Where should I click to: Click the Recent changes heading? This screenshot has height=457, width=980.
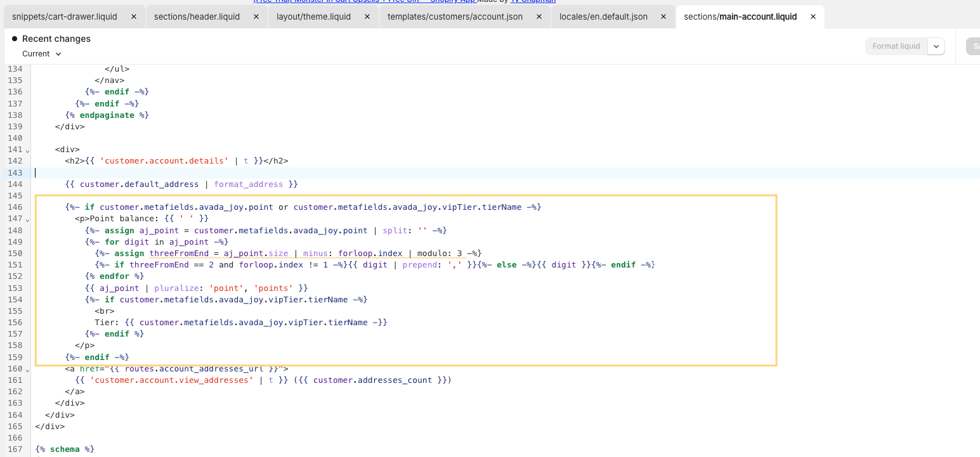tap(56, 39)
